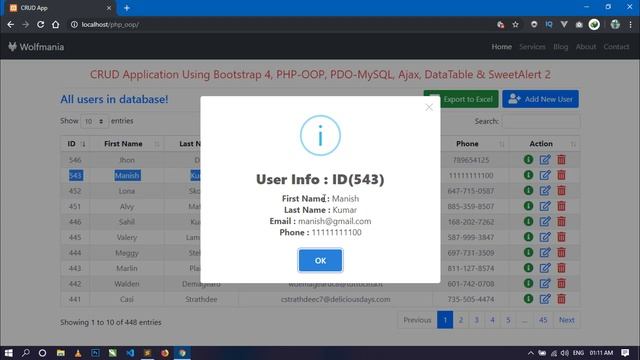This screenshot has height=360, width=640.
Task: Sort by the Phone column header
Action: pos(471,144)
